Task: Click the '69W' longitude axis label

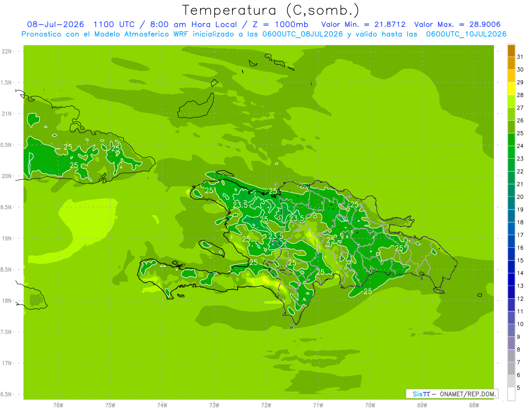Action: (422, 405)
